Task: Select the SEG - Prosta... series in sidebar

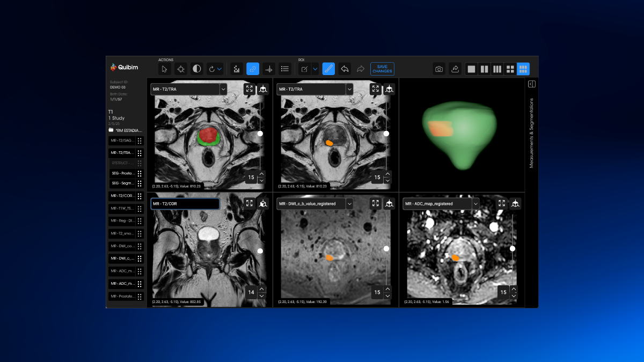Action: tap(123, 173)
